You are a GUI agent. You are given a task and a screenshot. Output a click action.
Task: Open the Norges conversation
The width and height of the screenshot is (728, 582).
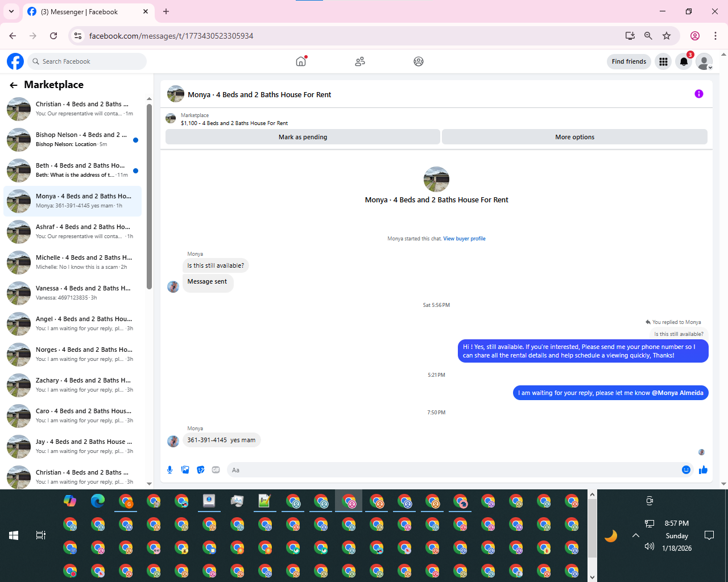click(72, 355)
